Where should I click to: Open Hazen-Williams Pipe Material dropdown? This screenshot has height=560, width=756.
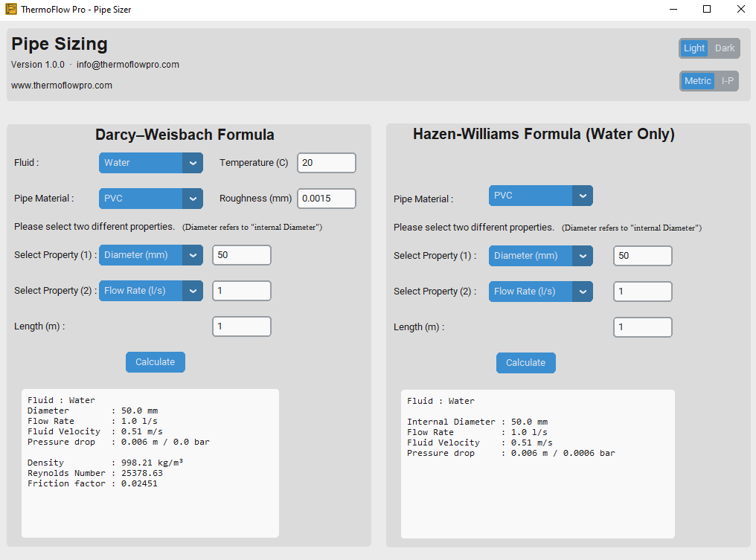coord(540,196)
